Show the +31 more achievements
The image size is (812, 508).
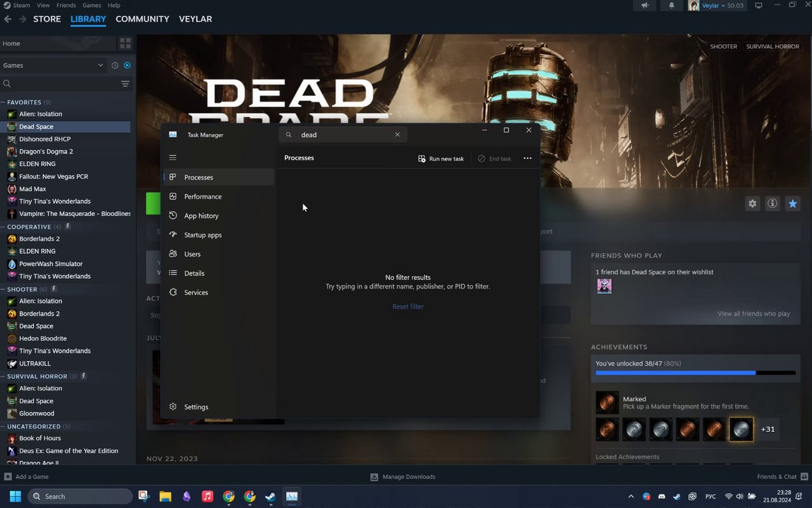point(768,429)
